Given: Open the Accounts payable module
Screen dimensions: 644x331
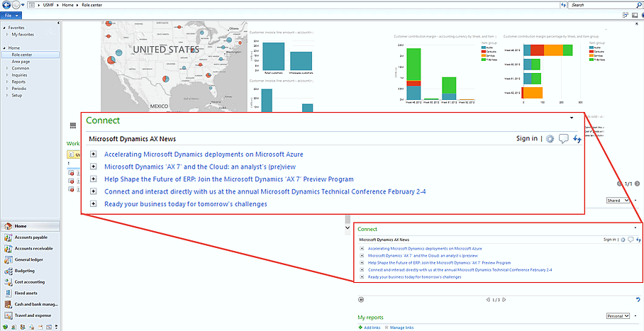Looking at the screenshot, I should 30,237.
